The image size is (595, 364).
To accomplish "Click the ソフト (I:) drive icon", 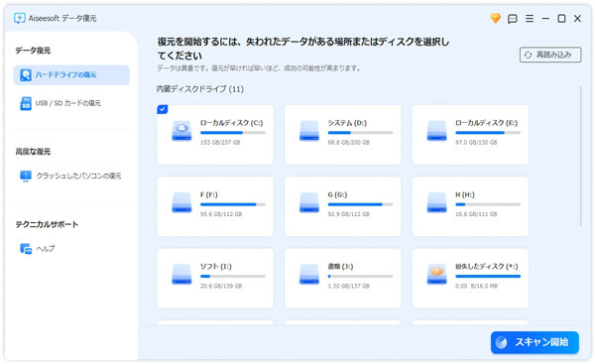I will pos(181,274).
